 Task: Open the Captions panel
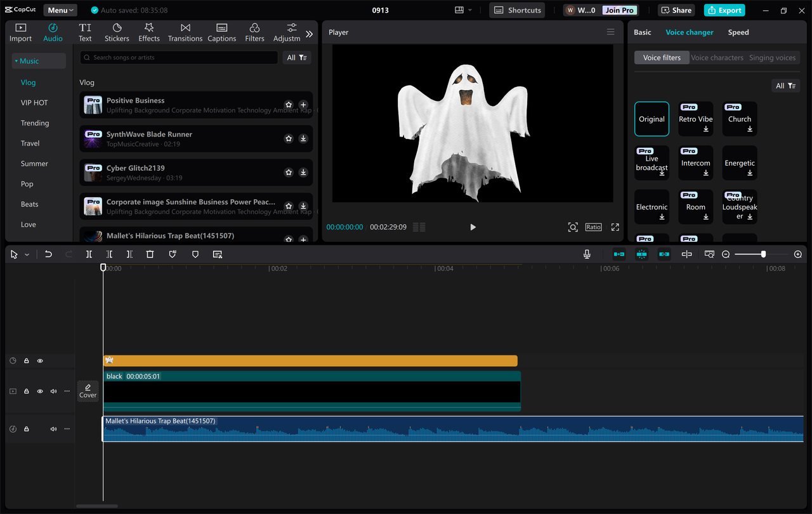point(221,31)
